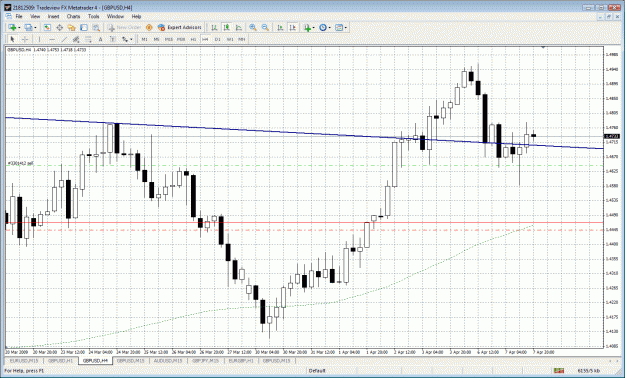Select the Horizontal Line tool
Screen dimensions: 625x378
(52, 39)
